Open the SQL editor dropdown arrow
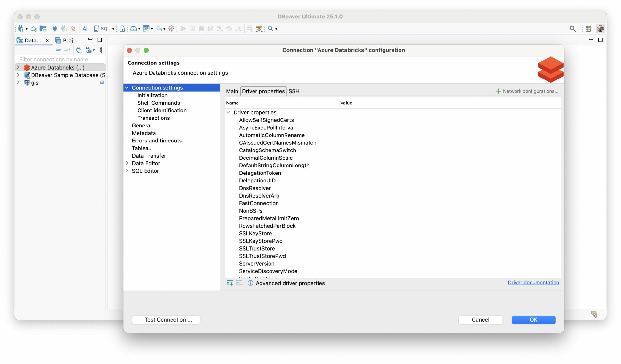Viewport: 621px width, 364px height. [x=113, y=29]
